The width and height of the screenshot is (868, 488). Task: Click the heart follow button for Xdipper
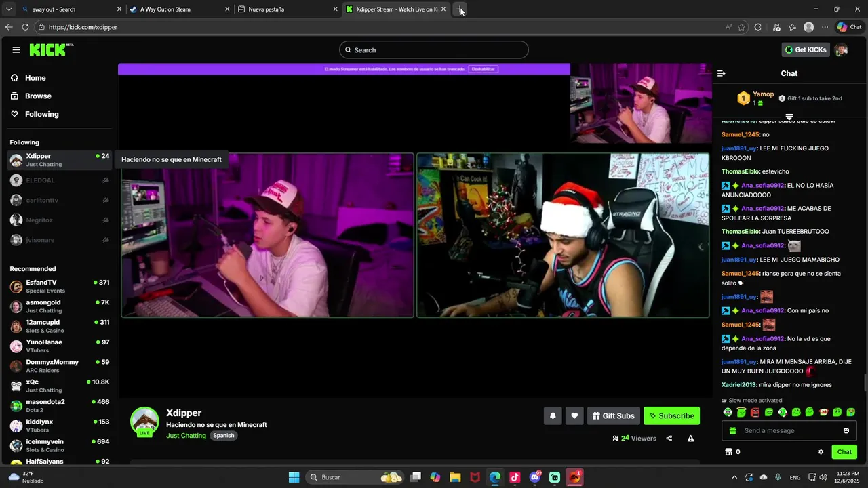tap(574, 415)
